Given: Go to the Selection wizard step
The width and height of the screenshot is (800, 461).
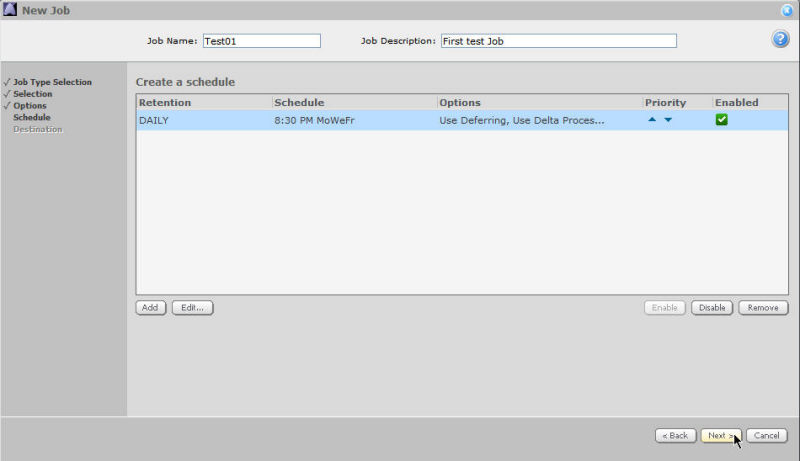Looking at the screenshot, I should click(32, 94).
